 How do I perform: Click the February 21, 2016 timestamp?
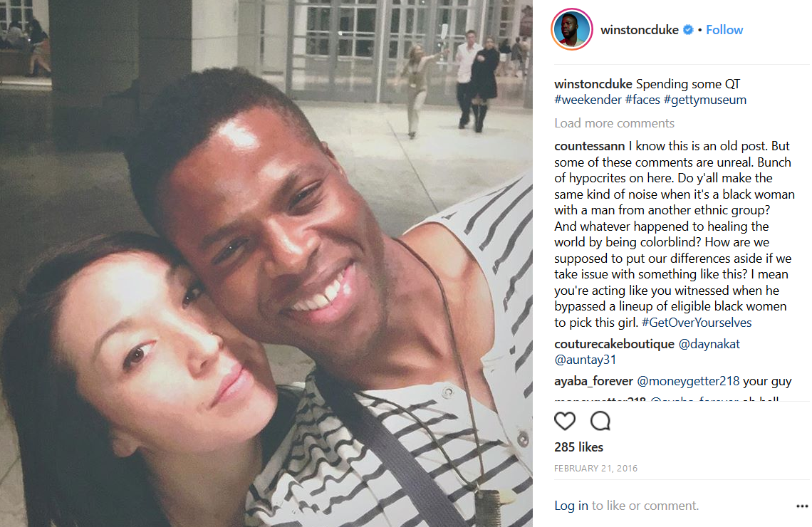(595, 469)
